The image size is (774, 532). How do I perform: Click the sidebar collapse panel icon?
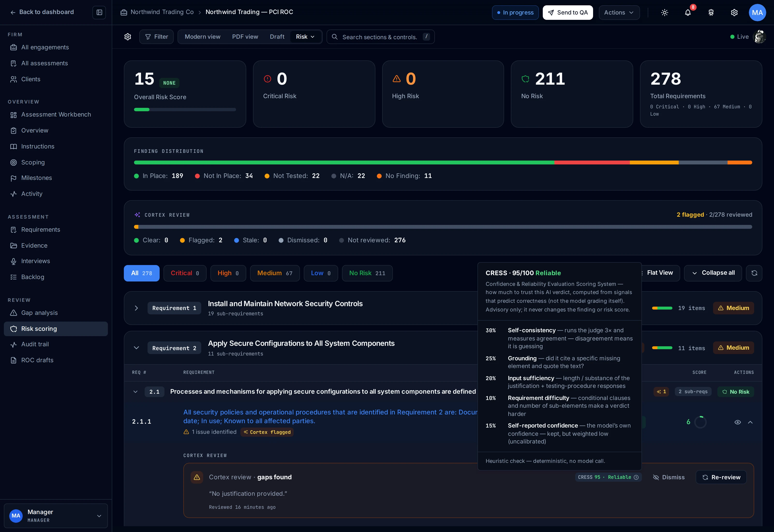click(x=99, y=12)
